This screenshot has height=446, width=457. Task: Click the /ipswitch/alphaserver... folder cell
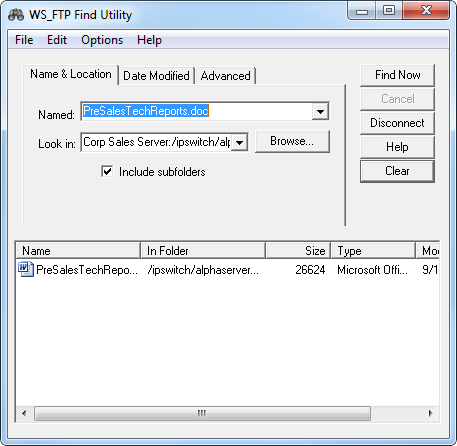tap(203, 270)
